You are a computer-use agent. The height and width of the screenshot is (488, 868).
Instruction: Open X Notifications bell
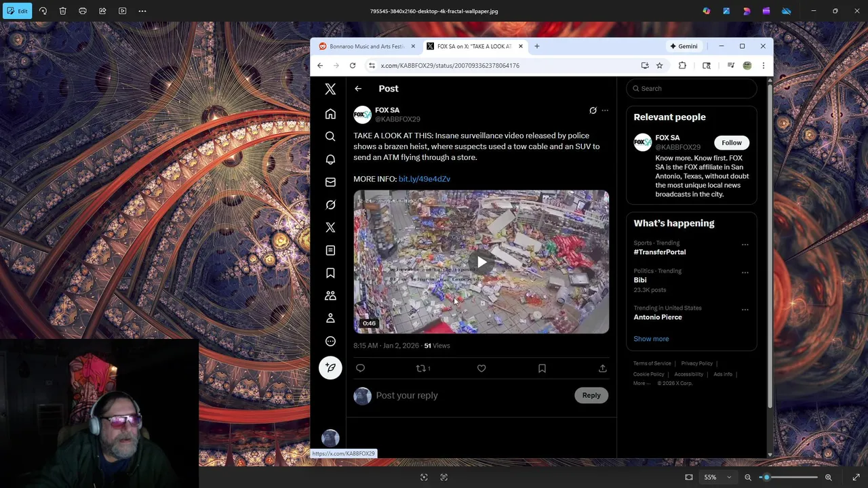[x=330, y=159]
